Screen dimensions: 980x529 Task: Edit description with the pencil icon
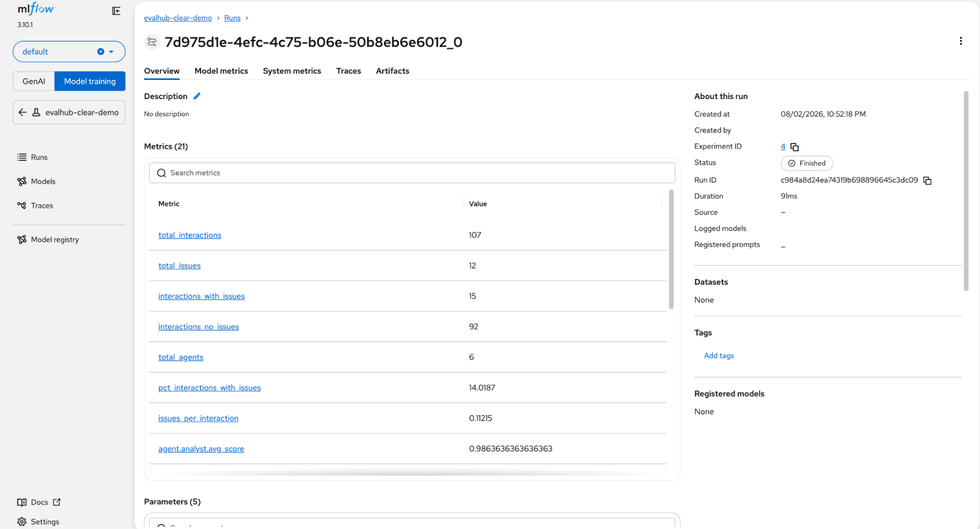[197, 96]
